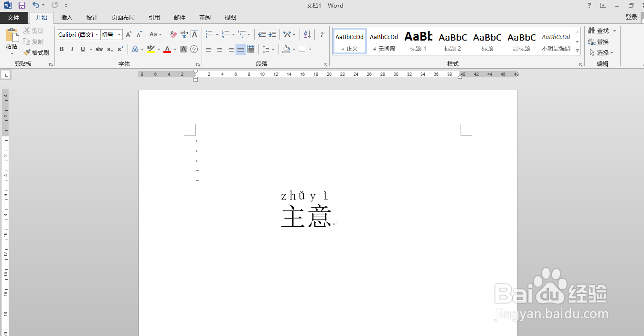Click the Sign in (登录) link

[x=632, y=17]
